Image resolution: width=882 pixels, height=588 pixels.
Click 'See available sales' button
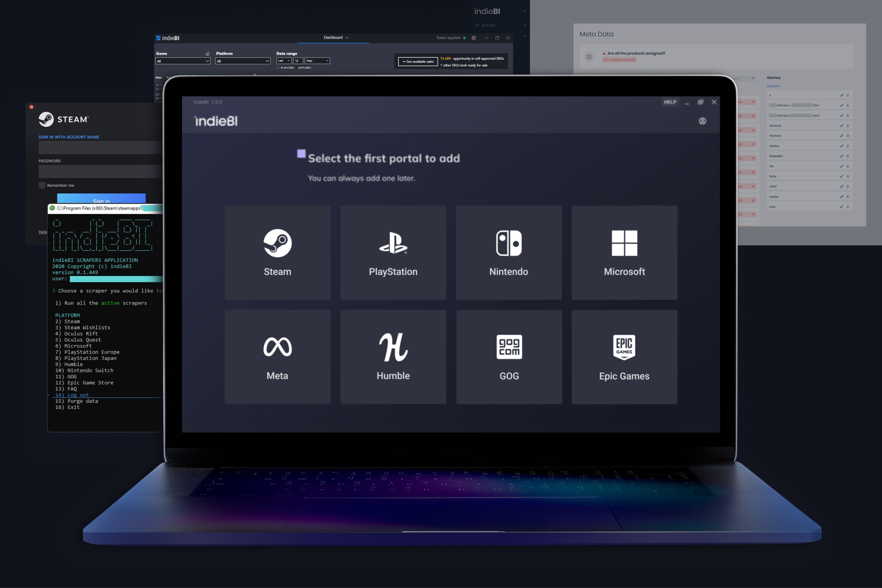[418, 61]
